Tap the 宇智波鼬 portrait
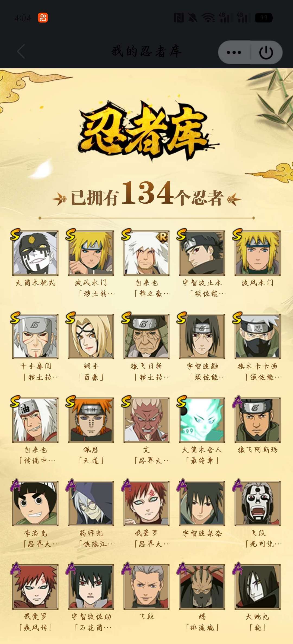This screenshot has width=293, height=644. 202,336
